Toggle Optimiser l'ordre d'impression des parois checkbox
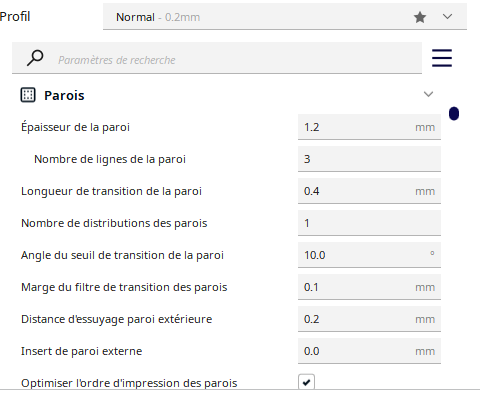The width and height of the screenshot is (480, 395). pyautogui.click(x=306, y=382)
